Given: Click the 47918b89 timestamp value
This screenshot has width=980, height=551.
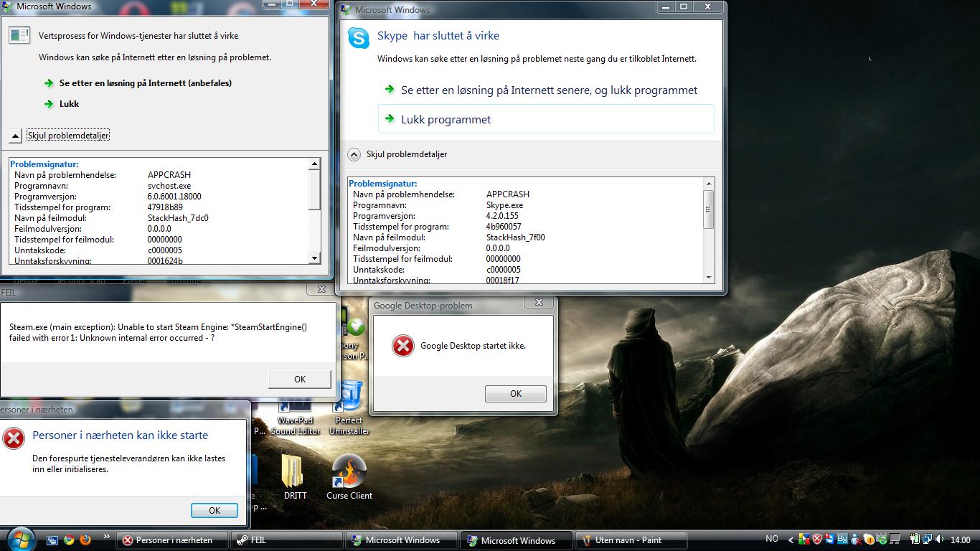Looking at the screenshot, I should [x=165, y=207].
